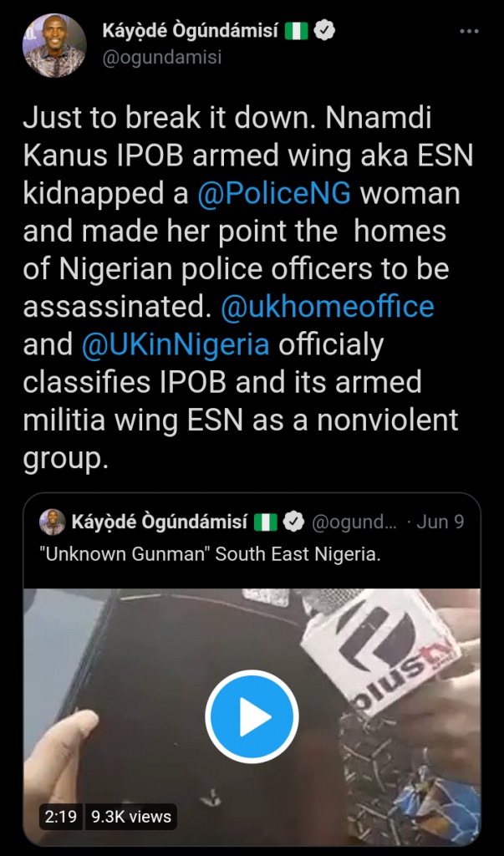Select the quoted tweet's author name
Viewport: 504px width, 856px height.
(160, 522)
